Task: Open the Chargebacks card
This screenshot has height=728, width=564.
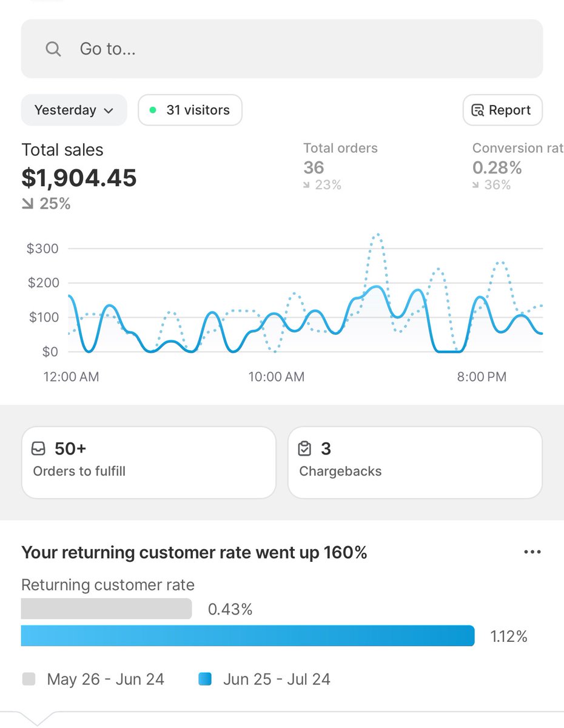Action: [415, 462]
